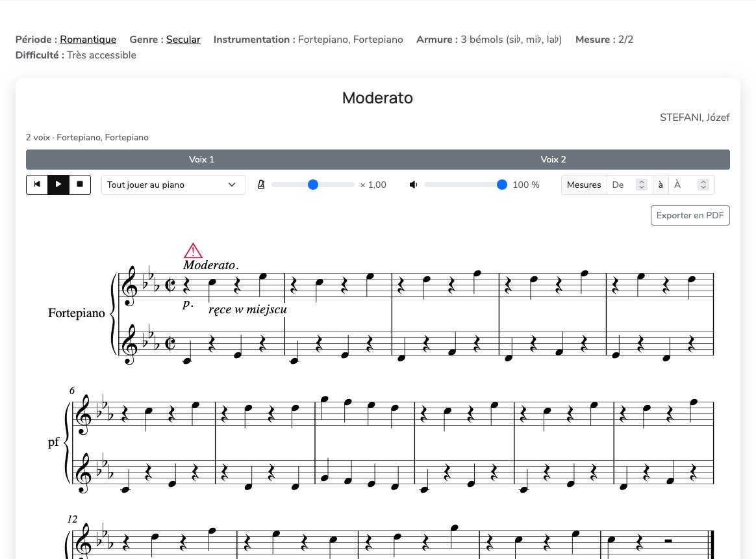Click measure number 12 in the score
The image size is (756, 559).
coord(72,519)
